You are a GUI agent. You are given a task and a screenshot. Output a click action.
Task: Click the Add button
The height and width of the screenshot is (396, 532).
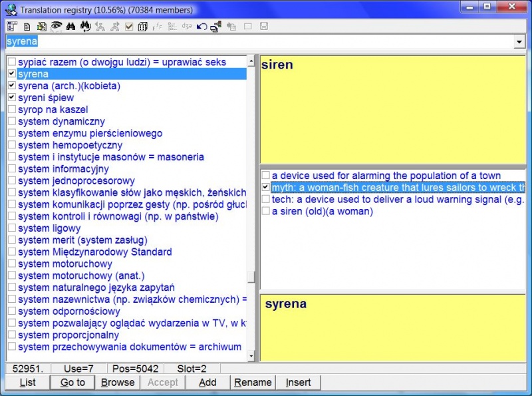[x=207, y=382]
